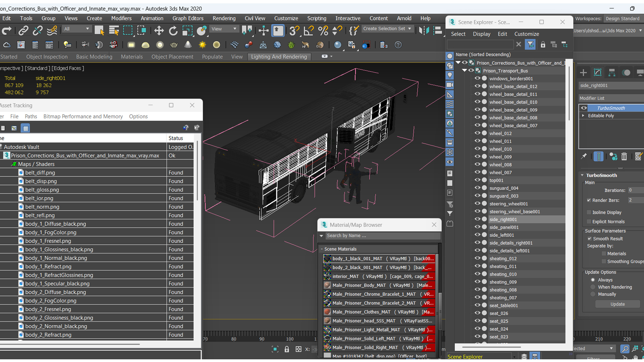
Task: Uncheck the Smooth Result checkbox
Action: pos(589,239)
